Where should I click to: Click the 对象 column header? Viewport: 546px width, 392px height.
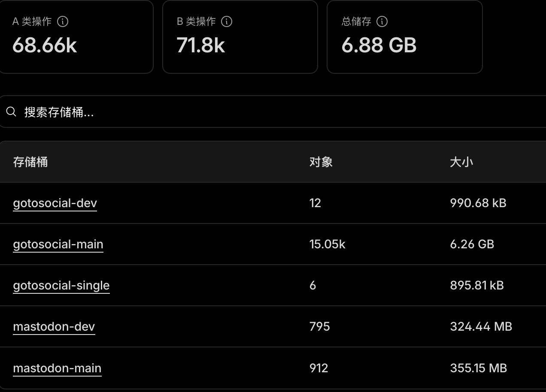tap(321, 162)
